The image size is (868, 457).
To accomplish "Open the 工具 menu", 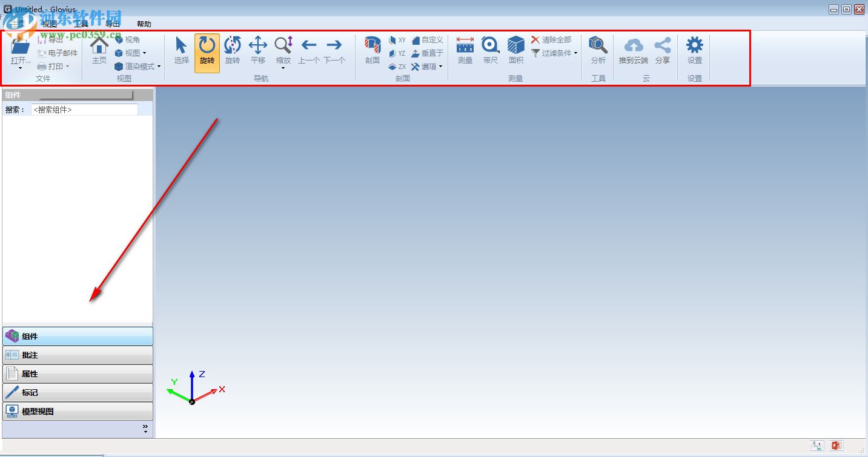I will [81, 24].
